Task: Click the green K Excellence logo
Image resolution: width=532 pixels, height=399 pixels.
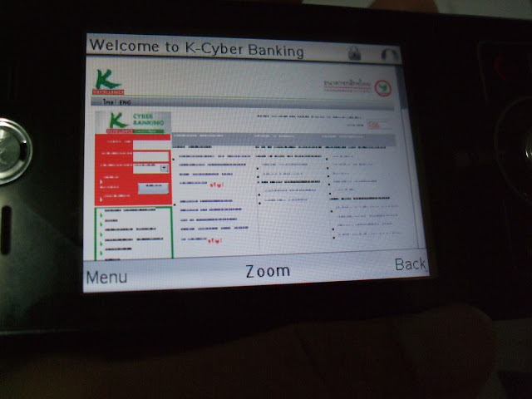Action: click(108, 81)
